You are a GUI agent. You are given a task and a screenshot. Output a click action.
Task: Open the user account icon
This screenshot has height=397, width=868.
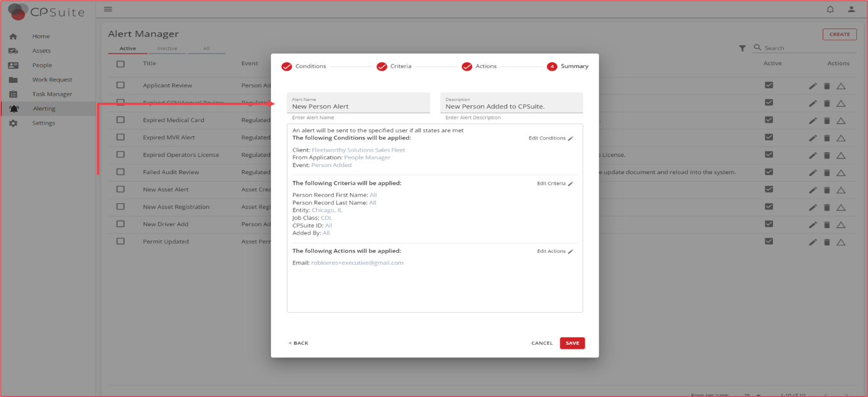tap(851, 9)
